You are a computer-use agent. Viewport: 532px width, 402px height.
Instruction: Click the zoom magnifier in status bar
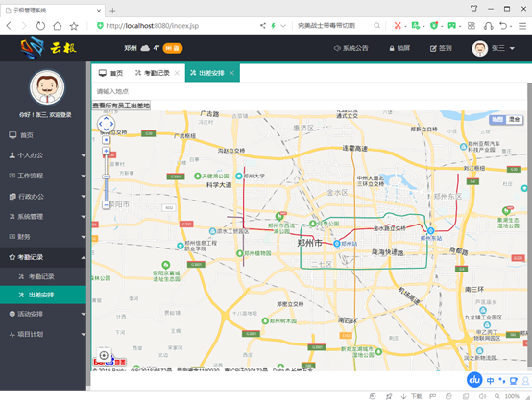point(497,396)
